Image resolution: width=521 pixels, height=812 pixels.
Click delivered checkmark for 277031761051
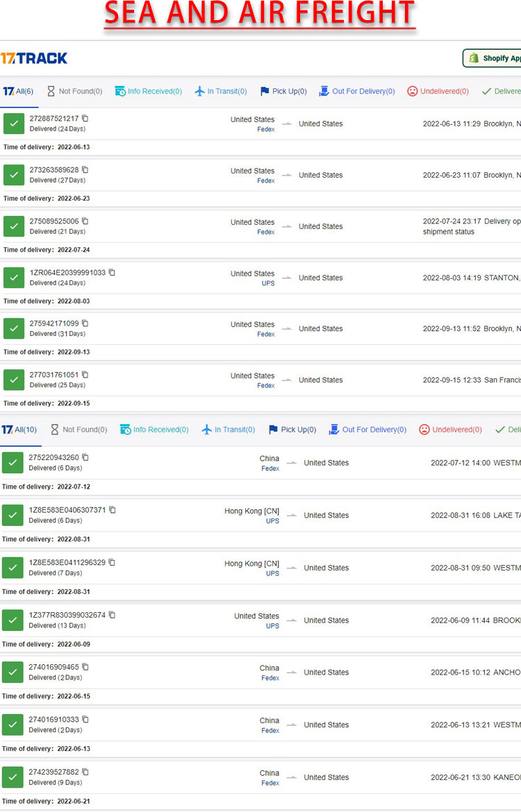pyautogui.click(x=14, y=380)
